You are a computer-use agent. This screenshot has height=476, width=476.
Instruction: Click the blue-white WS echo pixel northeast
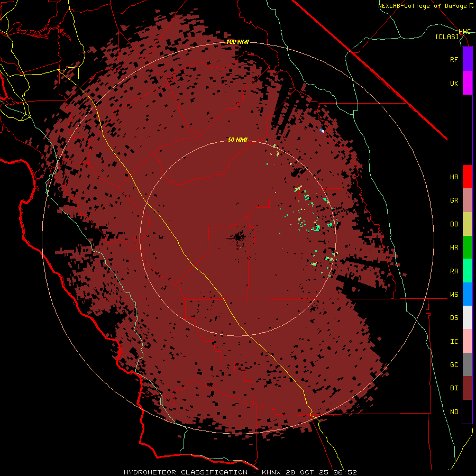tap(322, 131)
